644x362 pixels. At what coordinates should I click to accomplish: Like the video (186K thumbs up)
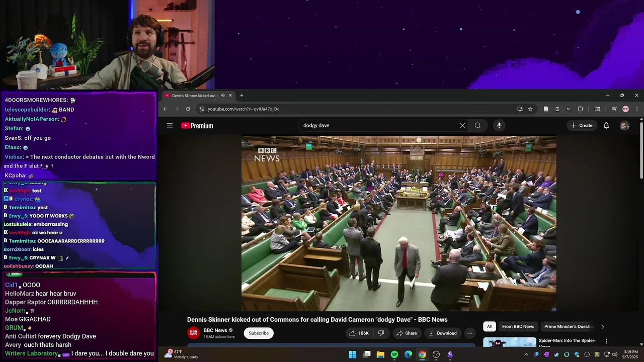click(359, 333)
